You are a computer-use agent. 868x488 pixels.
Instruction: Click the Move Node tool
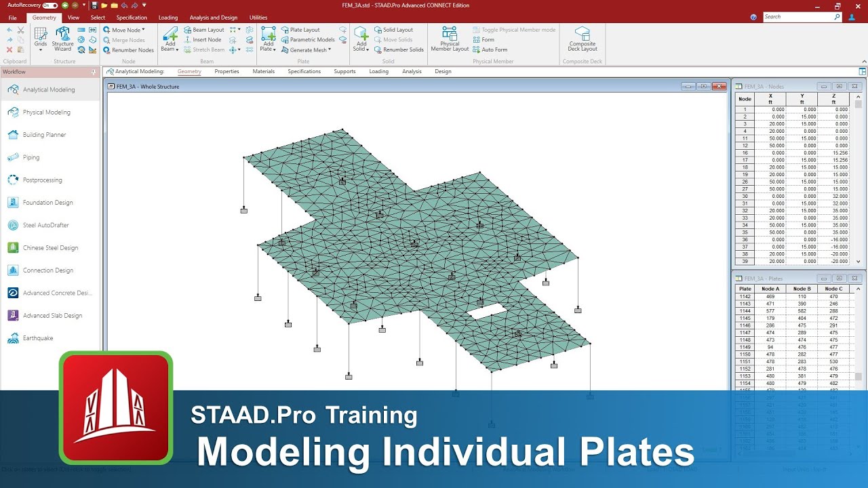tap(123, 30)
